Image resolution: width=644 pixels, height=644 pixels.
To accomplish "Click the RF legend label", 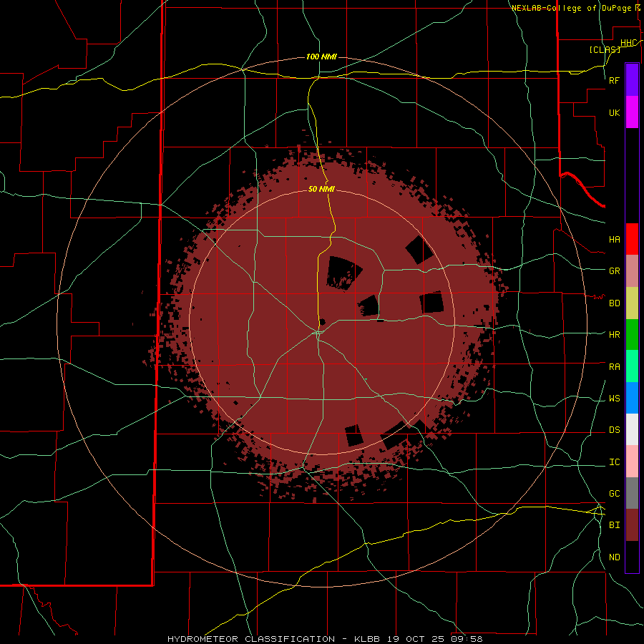I will [x=614, y=80].
